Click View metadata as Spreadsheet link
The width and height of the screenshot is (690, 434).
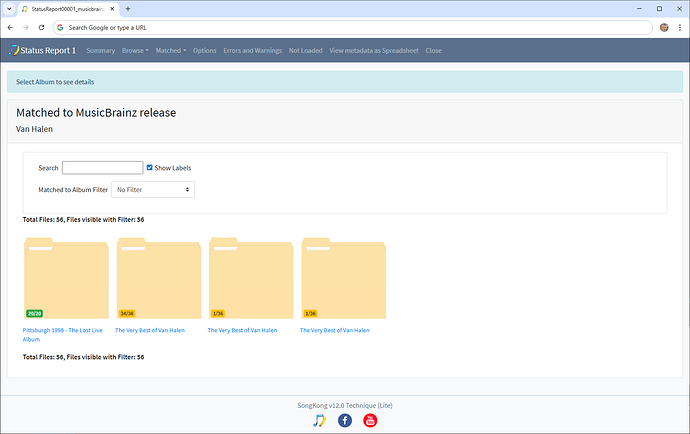tap(373, 50)
